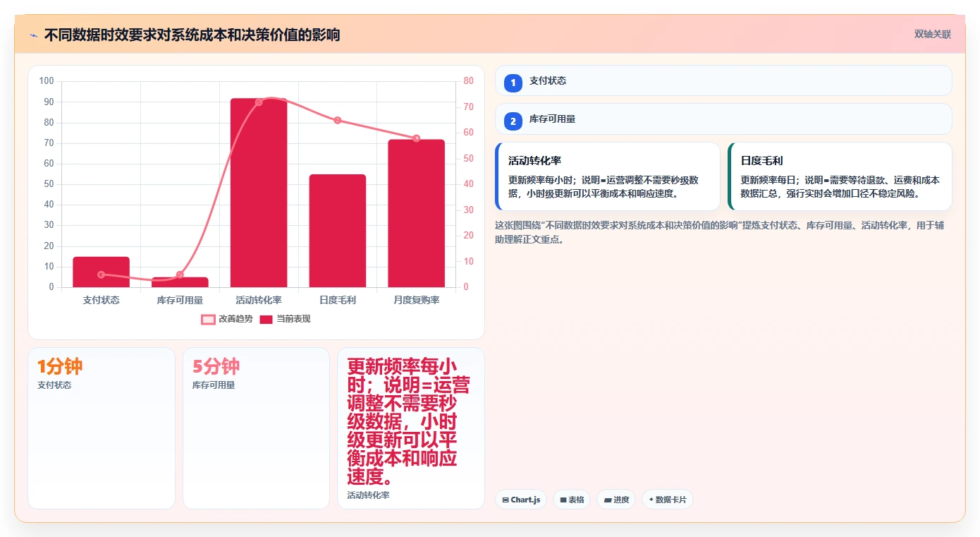Select the 日度毛利 bar in the chart

coord(338,231)
